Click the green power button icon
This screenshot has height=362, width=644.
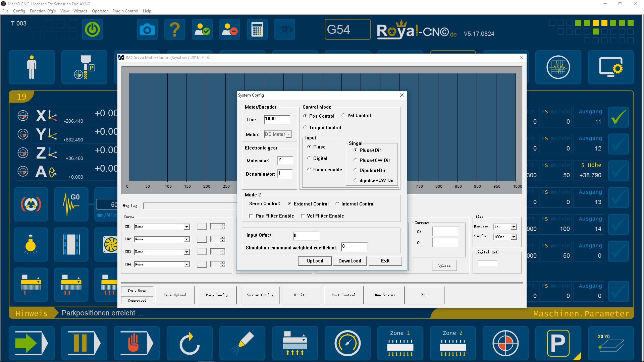[x=92, y=29]
